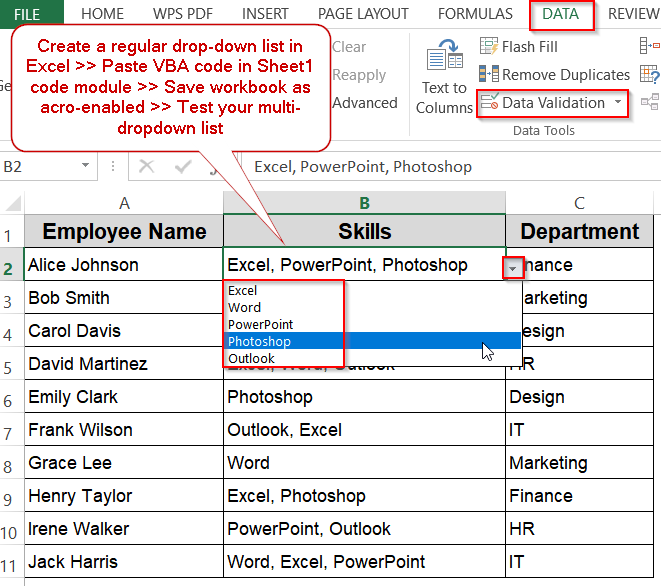The width and height of the screenshot is (661, 586).
Task: Open the Data Validation dropdown arrow
Action: coord(618,102)
